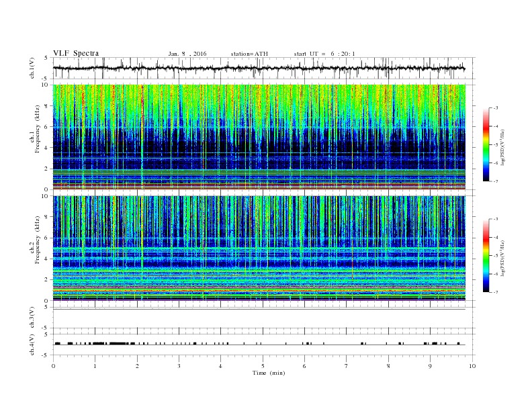This screenshot has width=532, height=411.
Task: Click the "ch.1(V)" waveform axis label
Action: pyautogui.click(x=32, y=68)
